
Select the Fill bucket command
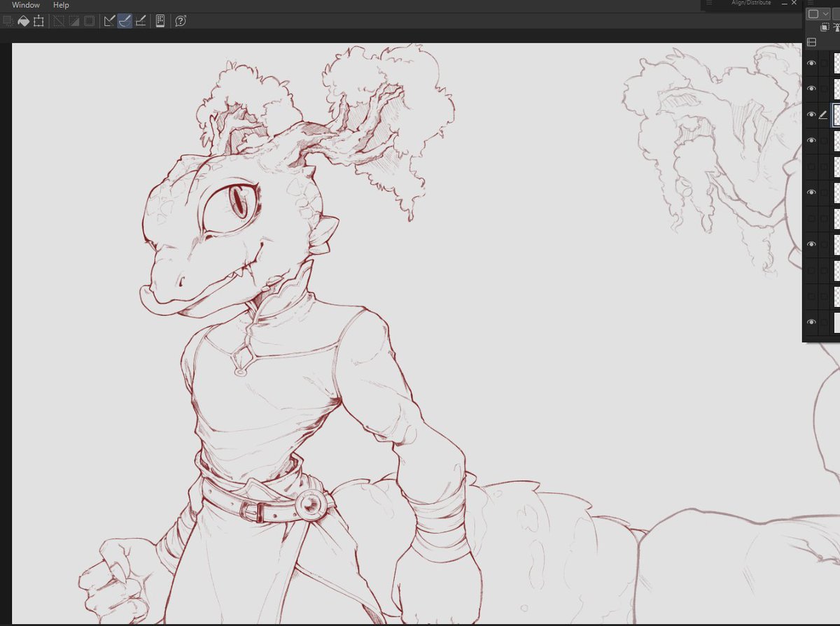(x=23, y=21)
